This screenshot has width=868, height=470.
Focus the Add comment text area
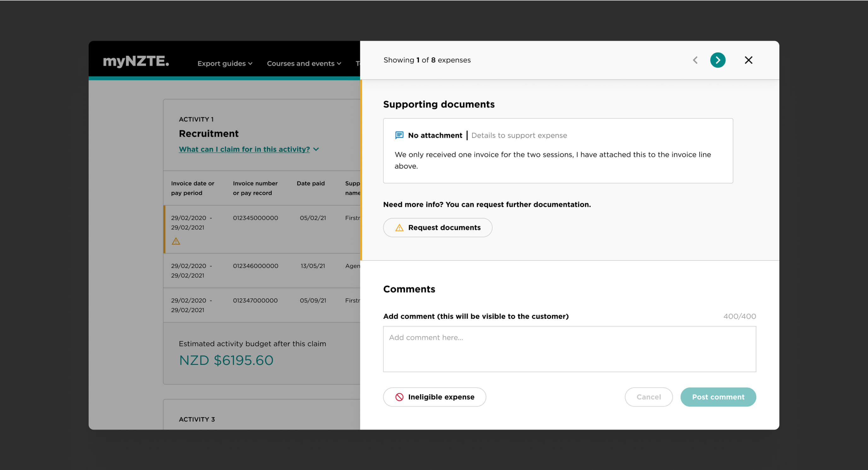tap(569, 349)
